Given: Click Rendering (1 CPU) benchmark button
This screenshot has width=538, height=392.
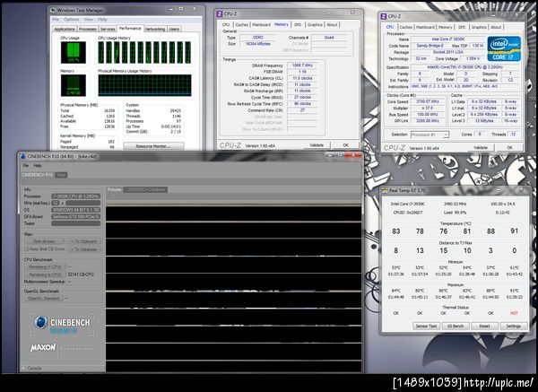Looking at the screenshot, I should (46, 267).
